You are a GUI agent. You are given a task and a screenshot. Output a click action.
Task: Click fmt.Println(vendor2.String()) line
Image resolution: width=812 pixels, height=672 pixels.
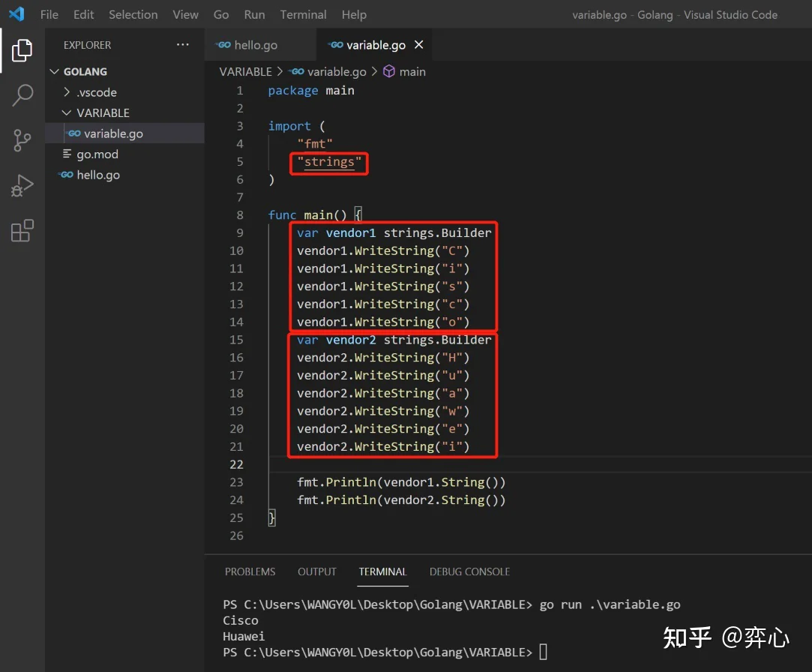click(x=401, y=500)
